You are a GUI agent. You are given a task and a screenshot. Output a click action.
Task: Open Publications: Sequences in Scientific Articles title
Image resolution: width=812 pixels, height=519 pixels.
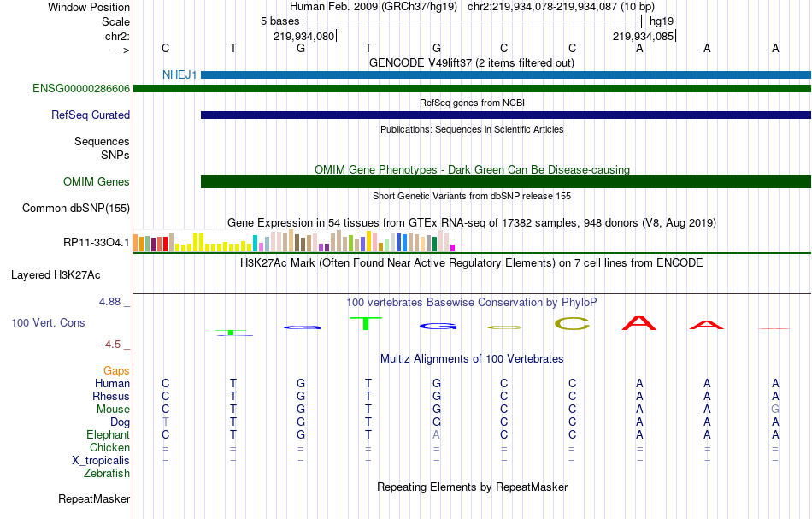472,129
